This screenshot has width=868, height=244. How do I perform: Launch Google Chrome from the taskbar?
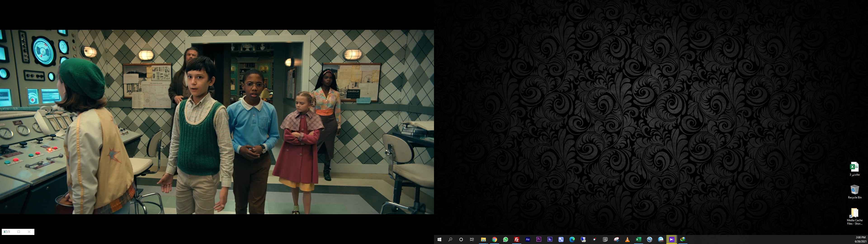[494, 239]
